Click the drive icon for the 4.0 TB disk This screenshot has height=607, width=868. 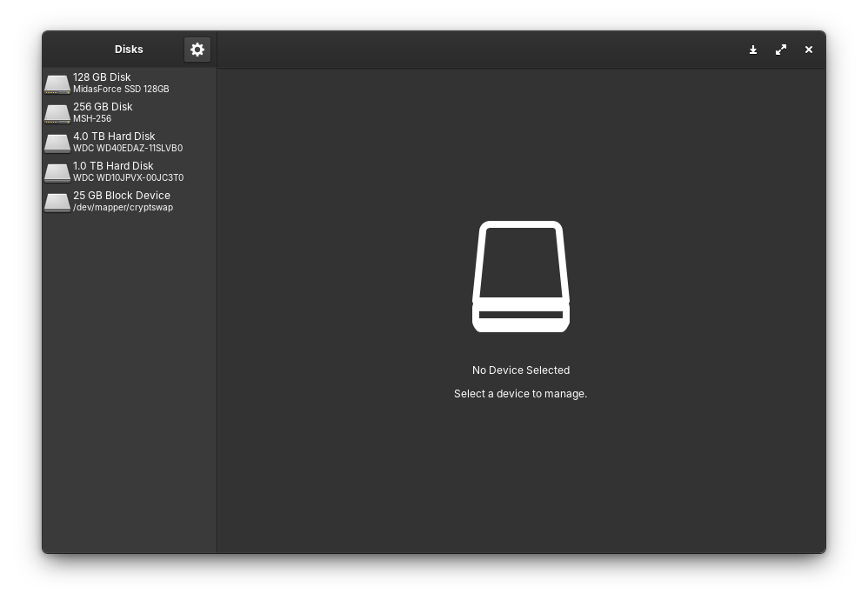(57, 142)
